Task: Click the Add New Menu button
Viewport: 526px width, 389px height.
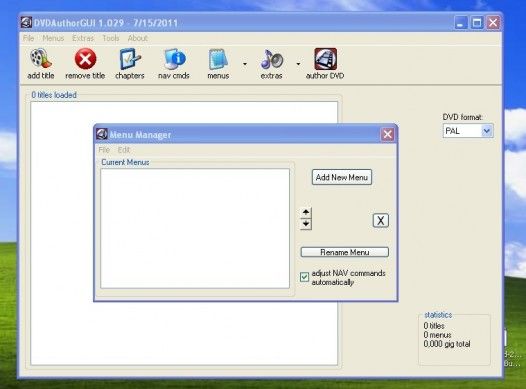Action: point(342,177)
